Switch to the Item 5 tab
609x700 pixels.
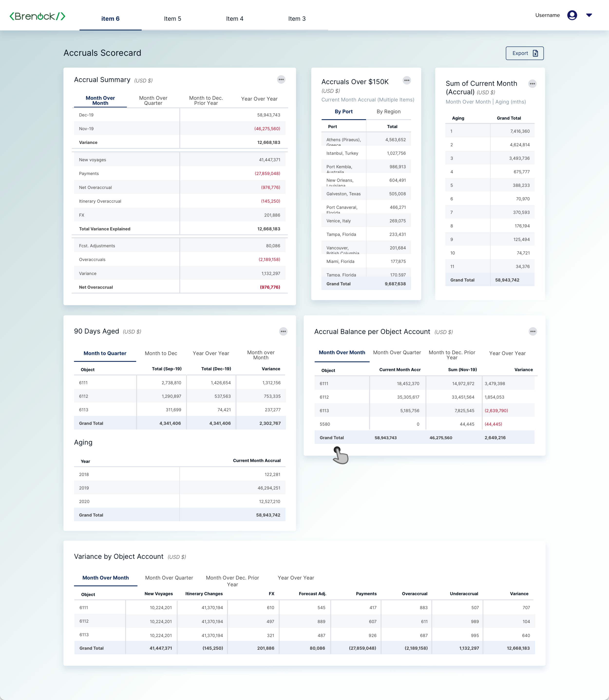[x=173, y=19]
